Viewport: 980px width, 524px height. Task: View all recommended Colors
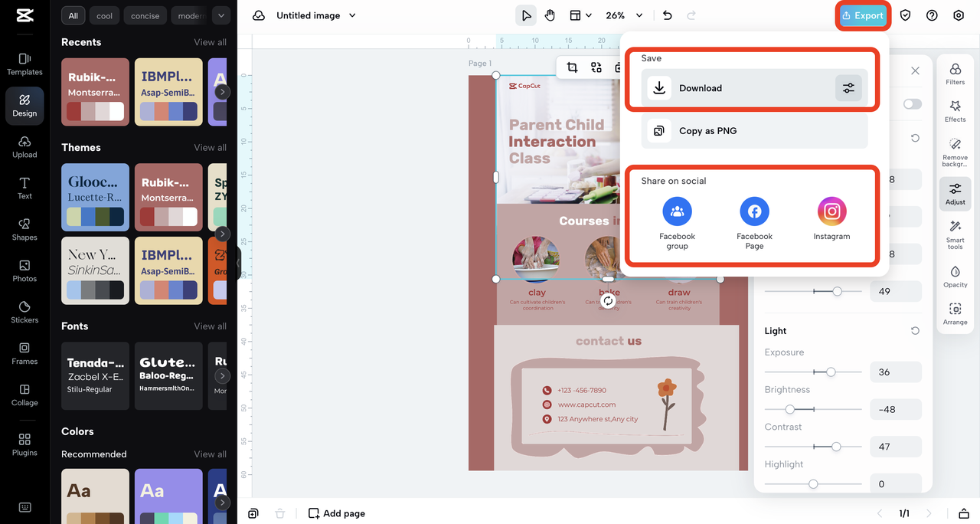(x=210, y=454)
